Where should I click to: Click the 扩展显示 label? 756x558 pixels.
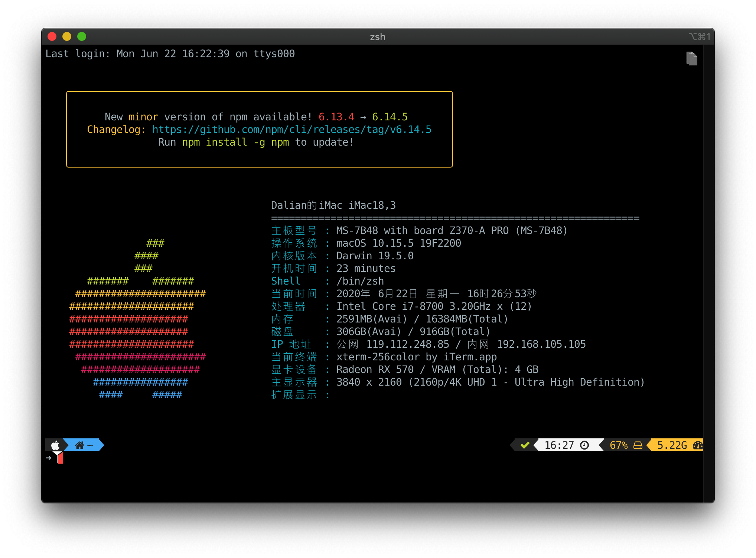(294, 395)
